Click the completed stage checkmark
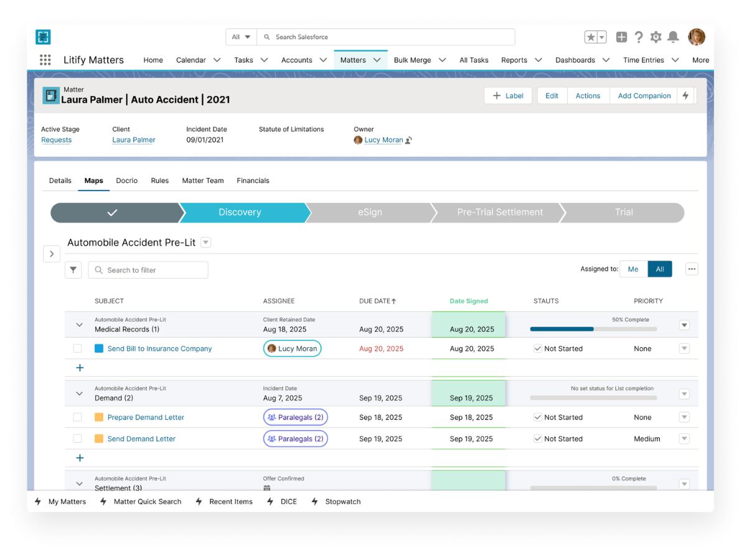 [113, 212]
